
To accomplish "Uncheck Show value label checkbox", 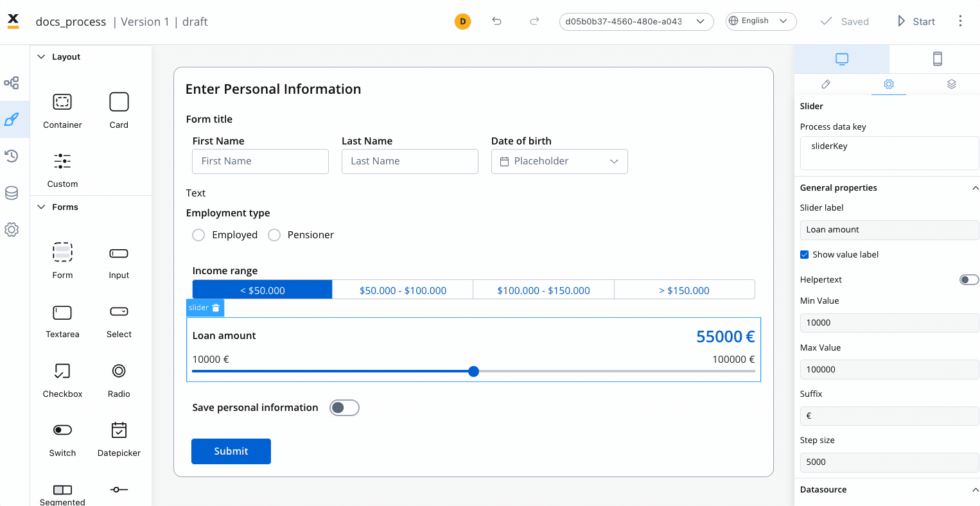I will (x=804, y=255).
